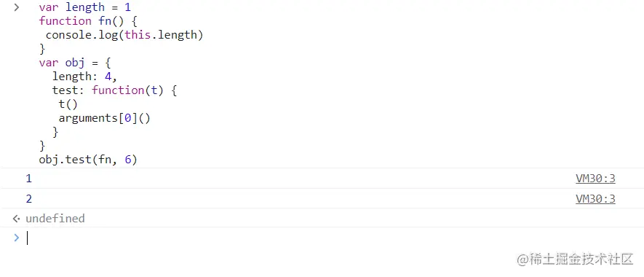Click the "t()" call line
644x277 pixels.
[x=68, y=104]
